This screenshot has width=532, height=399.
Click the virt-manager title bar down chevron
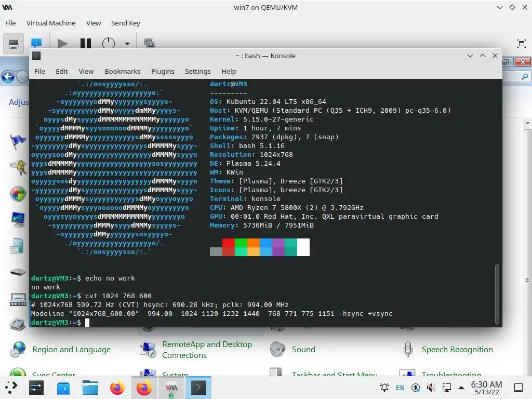(x=499, y=7)
